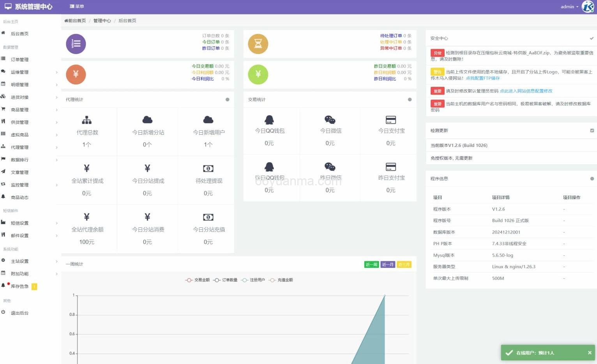This screenshot has width=597, height=364.
Task: Switch chart to 近一月 range
Action: (387, 265)
